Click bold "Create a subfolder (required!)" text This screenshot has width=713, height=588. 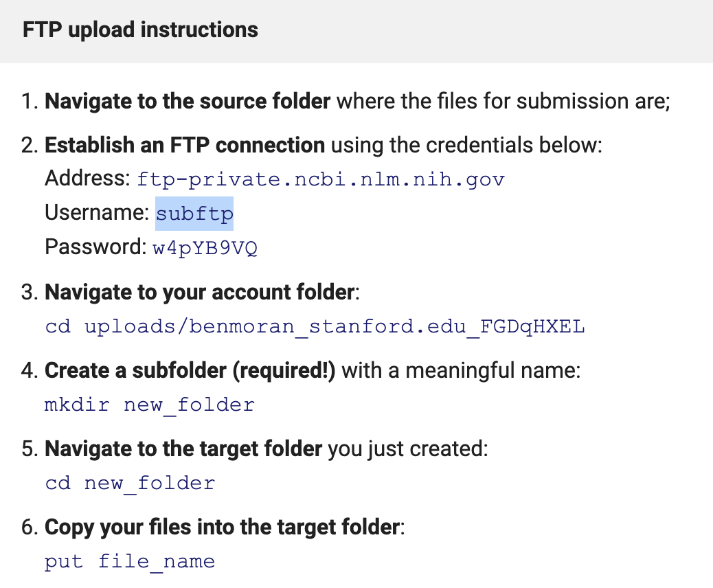coord(190,371)
